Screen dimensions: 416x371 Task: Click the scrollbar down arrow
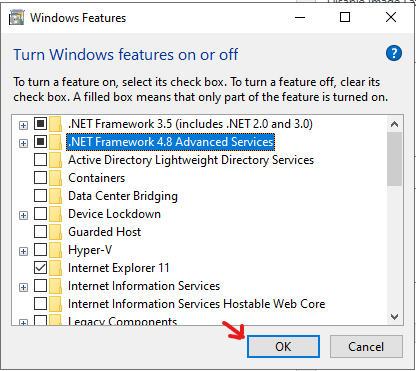click(395, 317)
